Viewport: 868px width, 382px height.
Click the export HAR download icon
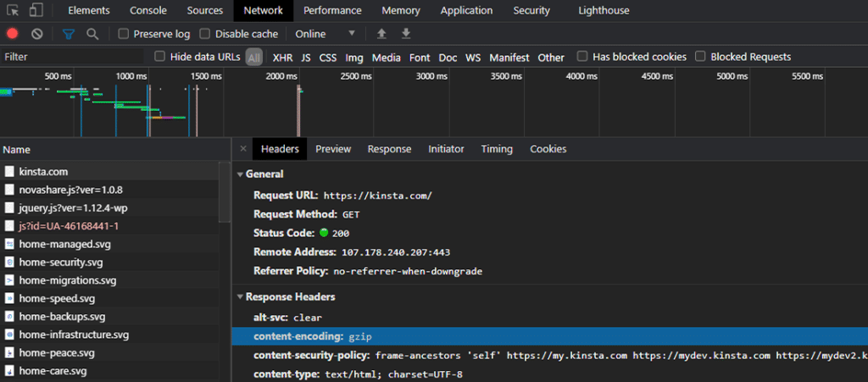(406, 34)
